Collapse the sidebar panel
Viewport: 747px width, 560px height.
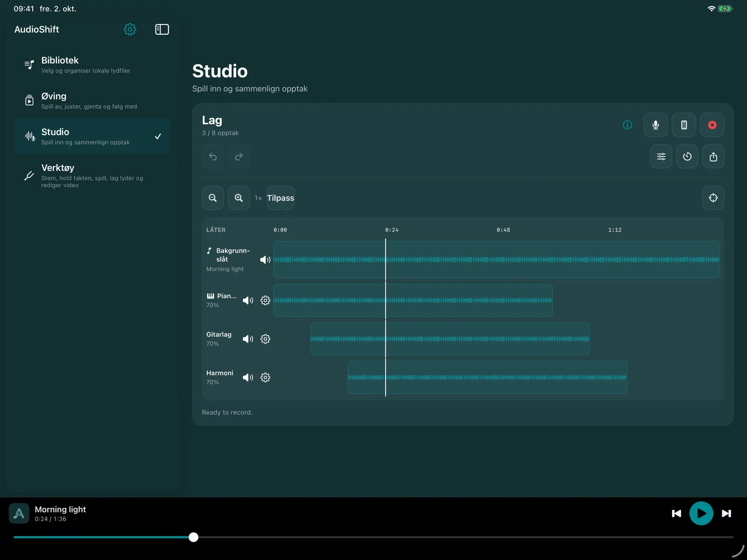[x=162, y=29]
